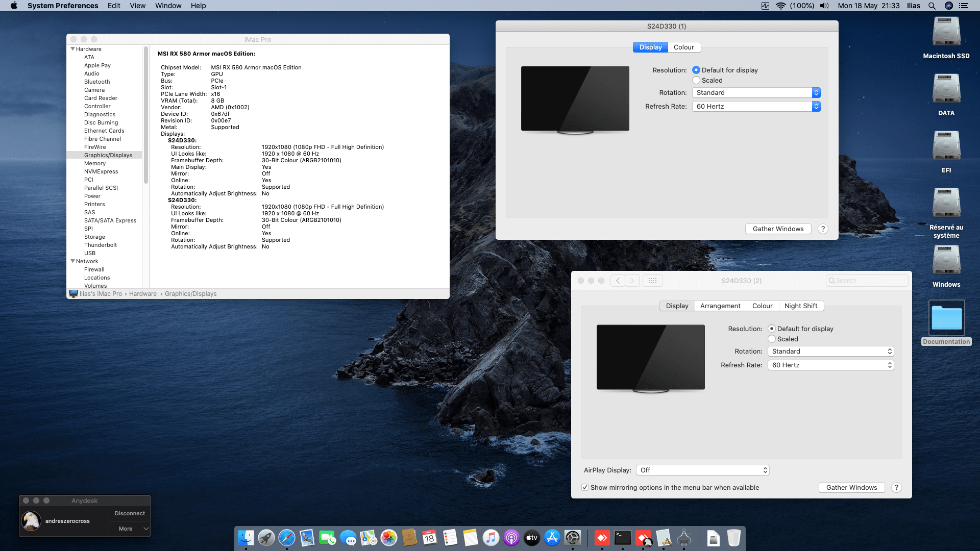Open Rotation dropdown in S24D330 (2)
Screen dimensions: 980x551
[831, 351]
